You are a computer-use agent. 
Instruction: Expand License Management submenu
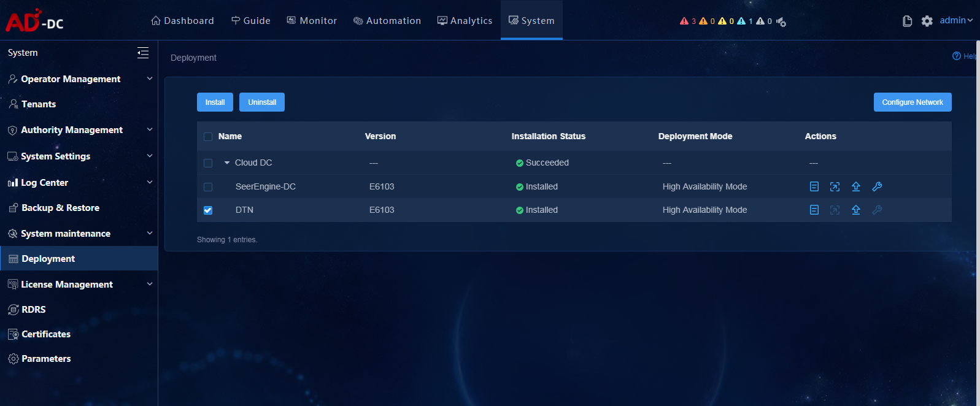pos(150,284)
